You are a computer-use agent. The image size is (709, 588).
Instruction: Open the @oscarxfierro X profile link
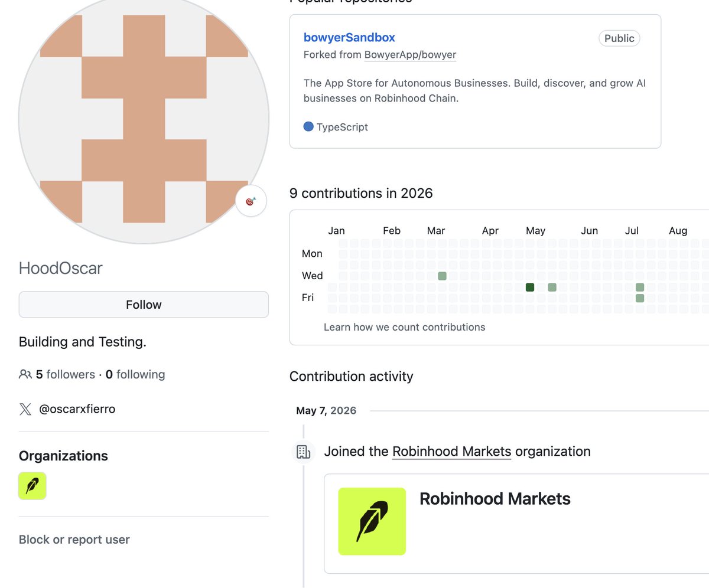77,409
